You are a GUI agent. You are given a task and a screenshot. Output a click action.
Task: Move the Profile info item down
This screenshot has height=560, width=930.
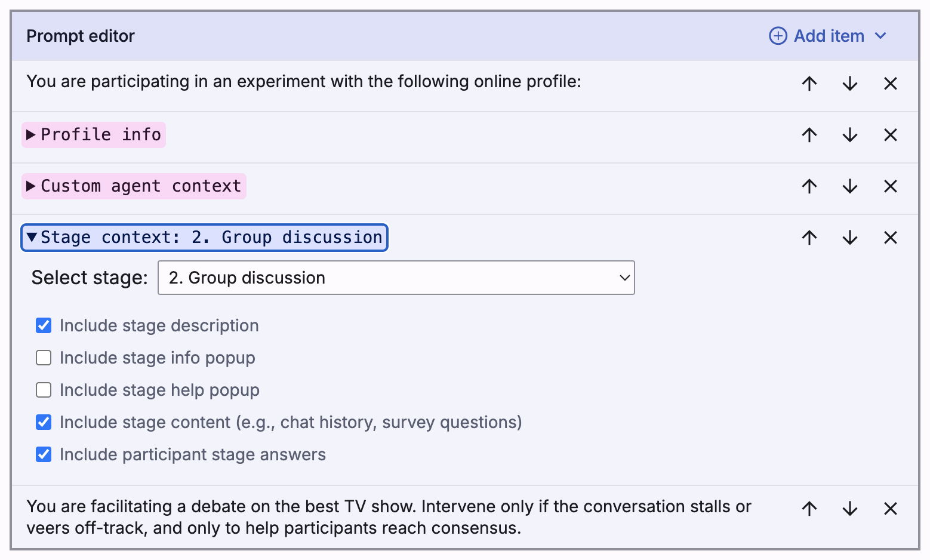tap(849, 135)
